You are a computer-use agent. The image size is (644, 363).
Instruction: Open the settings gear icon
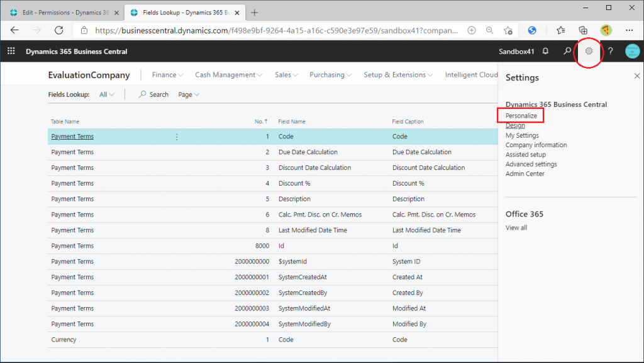[589, 51]
